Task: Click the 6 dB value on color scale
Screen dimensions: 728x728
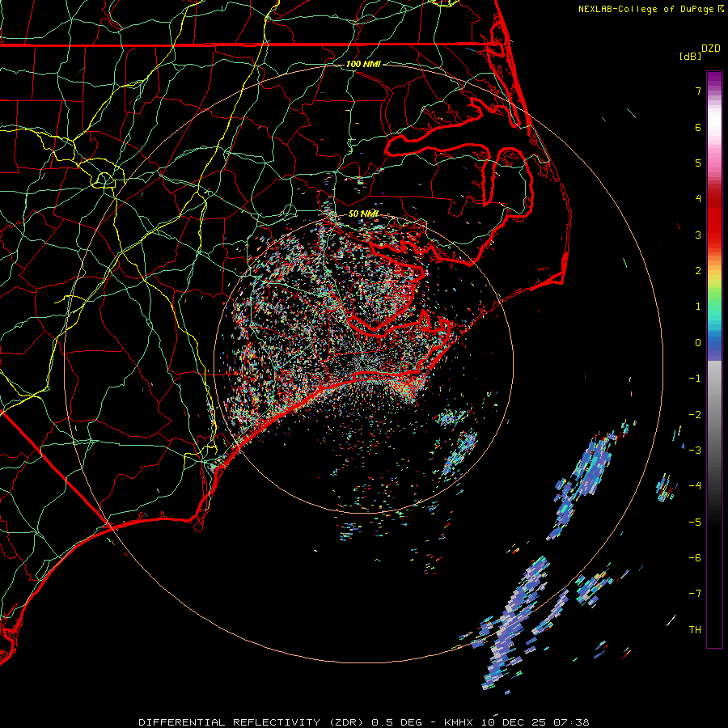Action: click(698, 127)
